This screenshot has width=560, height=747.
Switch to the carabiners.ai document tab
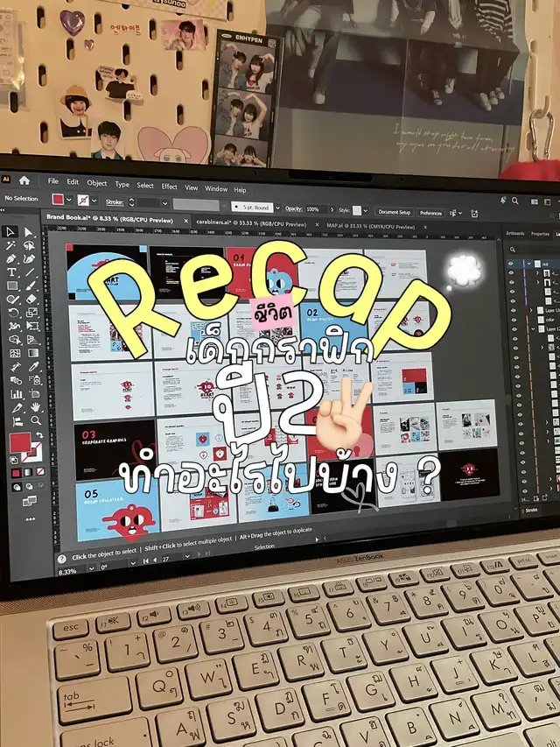(225, 224)
